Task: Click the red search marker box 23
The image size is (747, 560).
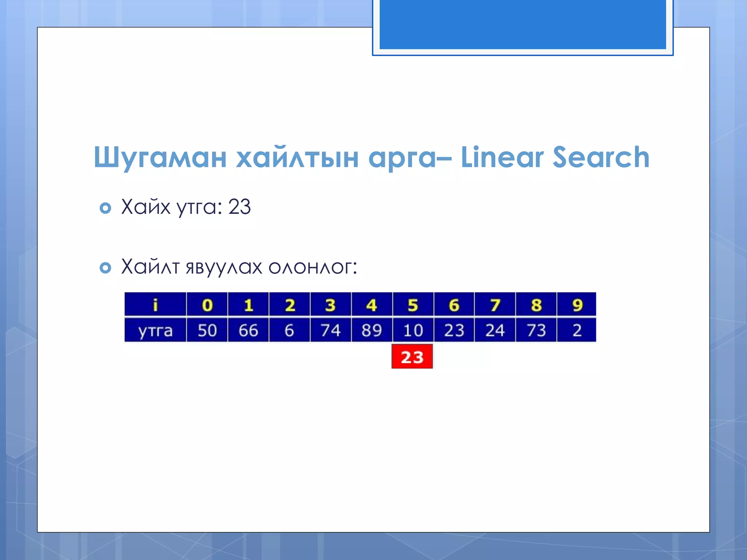Action: pos(412,356)
